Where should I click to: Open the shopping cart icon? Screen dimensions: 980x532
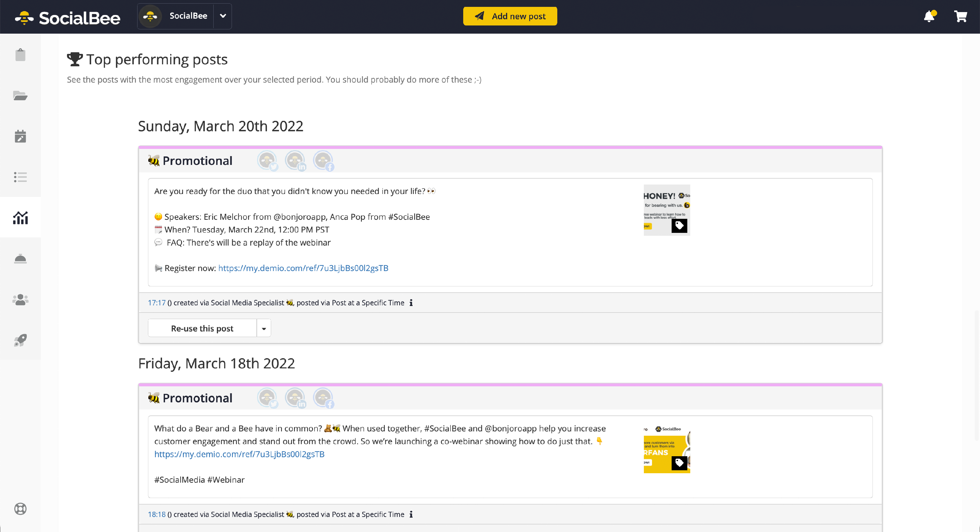pyautogui.click(x=960, y=16)
